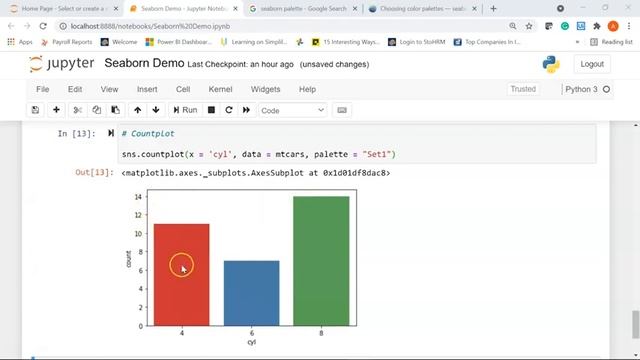Restart the kernel and run all cells with the fast-forward icon
The width and height of the screenshot is (640, 360).
tap(246, 110)
